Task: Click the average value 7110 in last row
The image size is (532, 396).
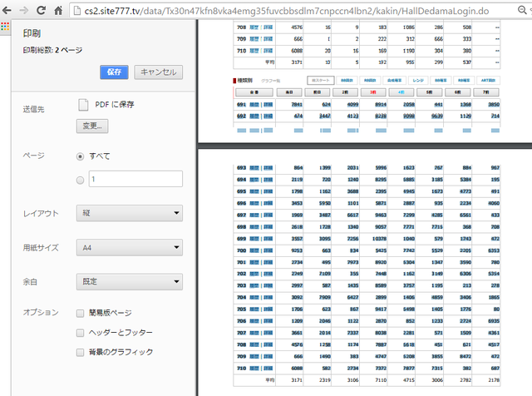Action: click(x=381, y=380)
